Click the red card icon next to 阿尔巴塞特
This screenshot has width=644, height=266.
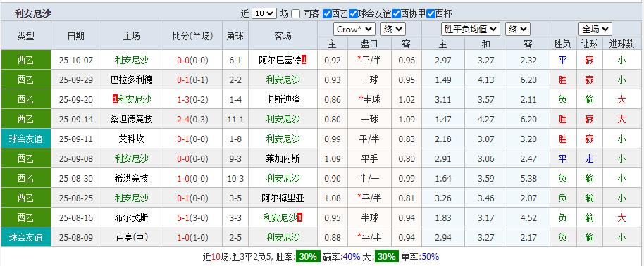click(x=304, y=61)
